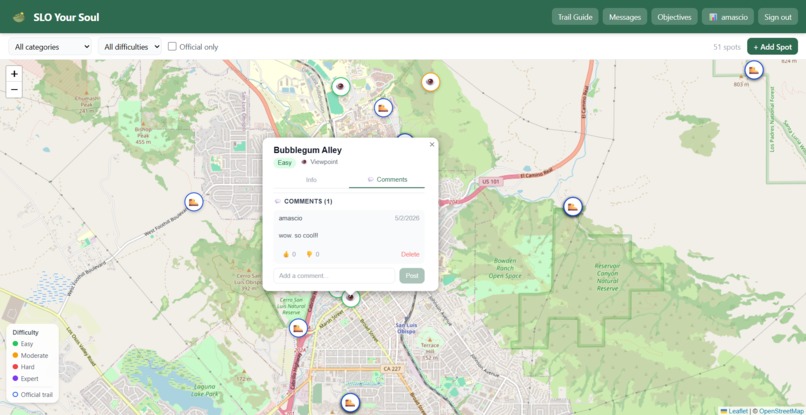Toggle the Official only checkbox
Screen dimensions: 806x415
pos(173,46)
